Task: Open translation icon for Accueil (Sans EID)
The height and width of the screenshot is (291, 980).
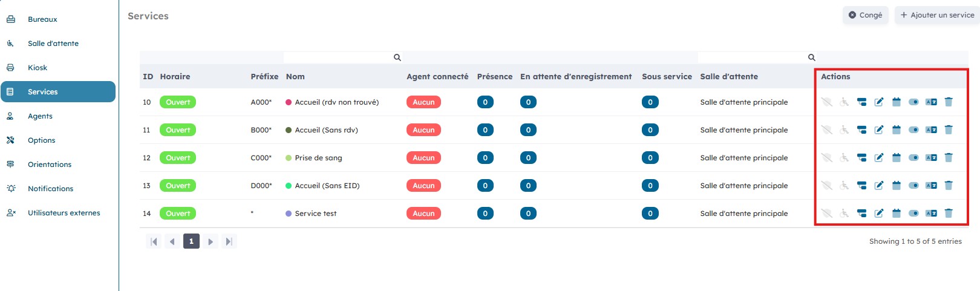Action: (931, 186)
